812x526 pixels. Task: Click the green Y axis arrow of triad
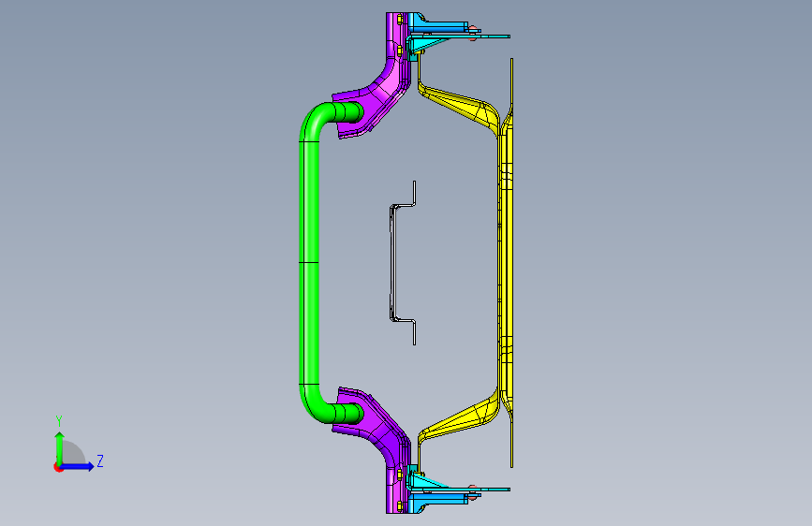click(x=60, y=447)
